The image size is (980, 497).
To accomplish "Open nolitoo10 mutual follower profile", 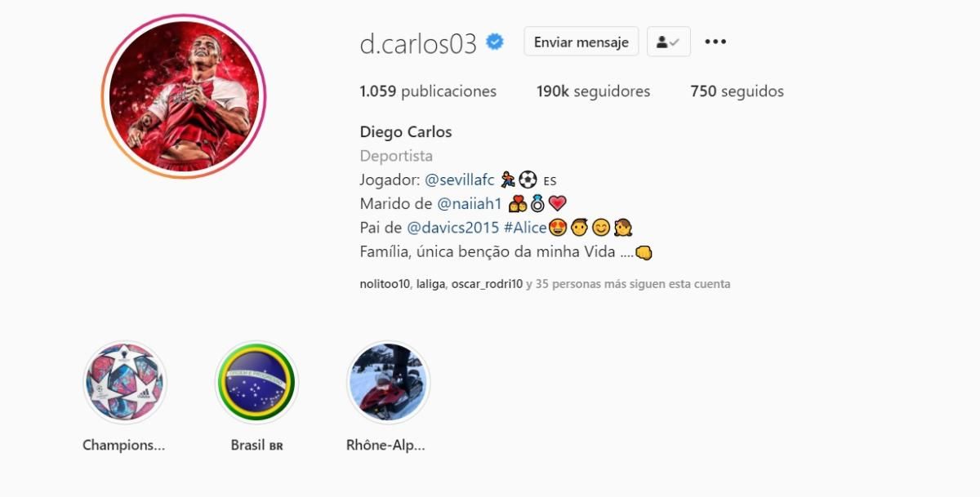I will [x=384, y=285].
